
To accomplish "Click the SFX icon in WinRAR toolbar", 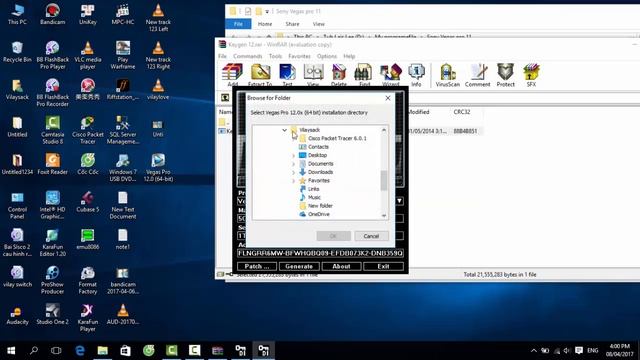I will (x=531, y=75).
